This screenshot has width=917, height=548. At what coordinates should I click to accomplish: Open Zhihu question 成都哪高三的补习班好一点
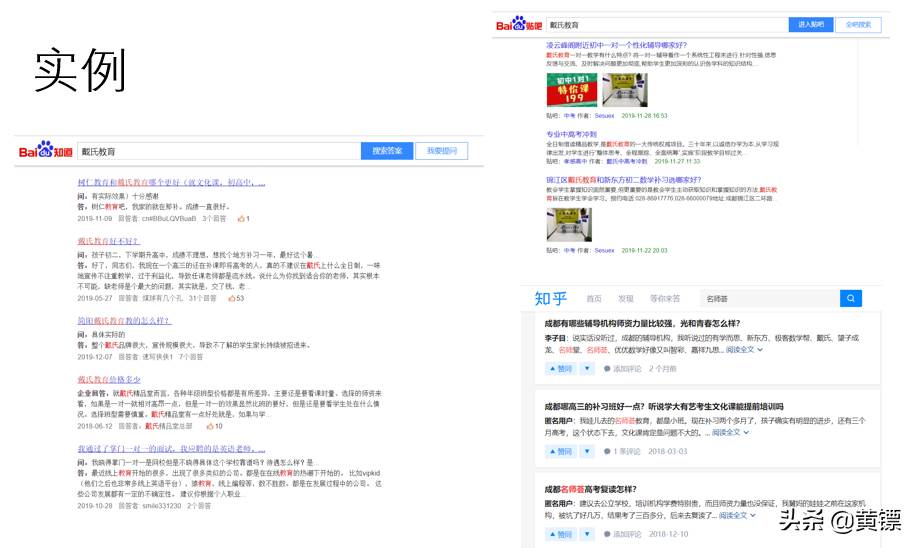click(x=664, y=406)
